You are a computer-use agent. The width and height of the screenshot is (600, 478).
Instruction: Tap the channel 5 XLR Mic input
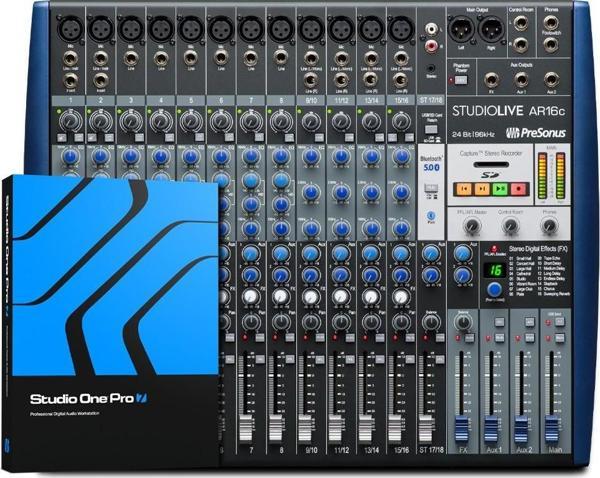coord(191,29)
